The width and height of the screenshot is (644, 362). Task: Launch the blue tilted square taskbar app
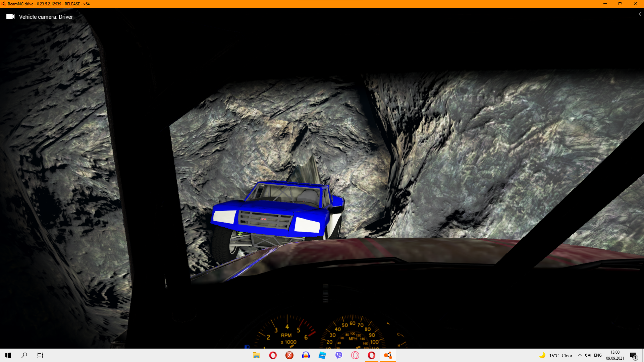322,355
